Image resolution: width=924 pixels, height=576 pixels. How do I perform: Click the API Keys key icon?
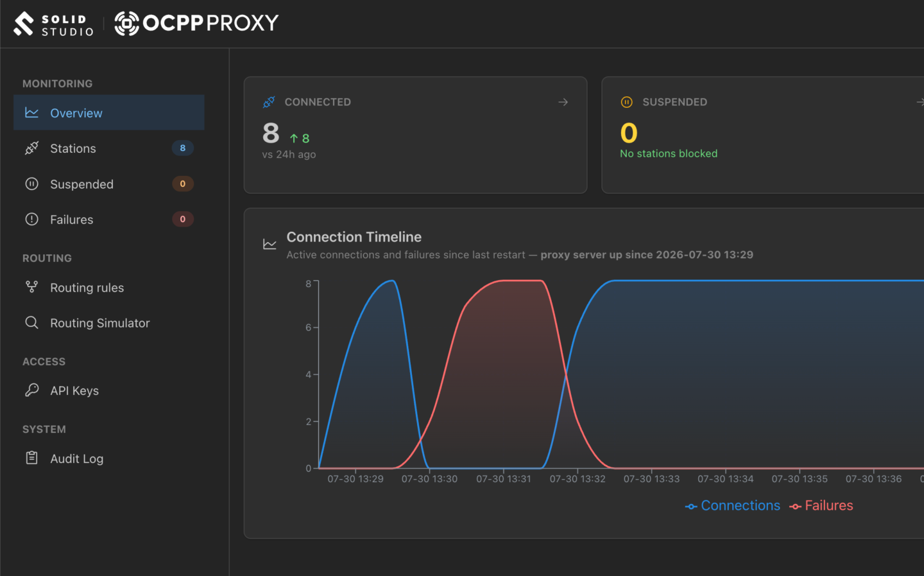pyautogui.click(x=31, y=390)
